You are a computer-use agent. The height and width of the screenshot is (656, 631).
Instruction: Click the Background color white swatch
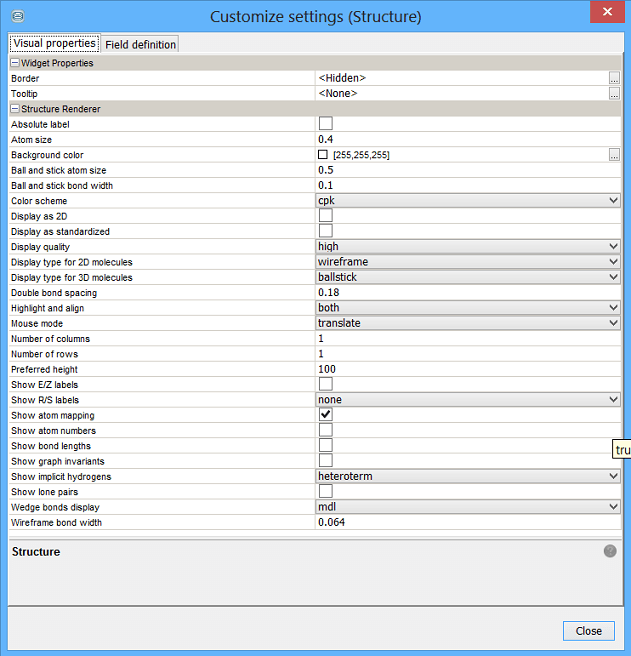323,155
